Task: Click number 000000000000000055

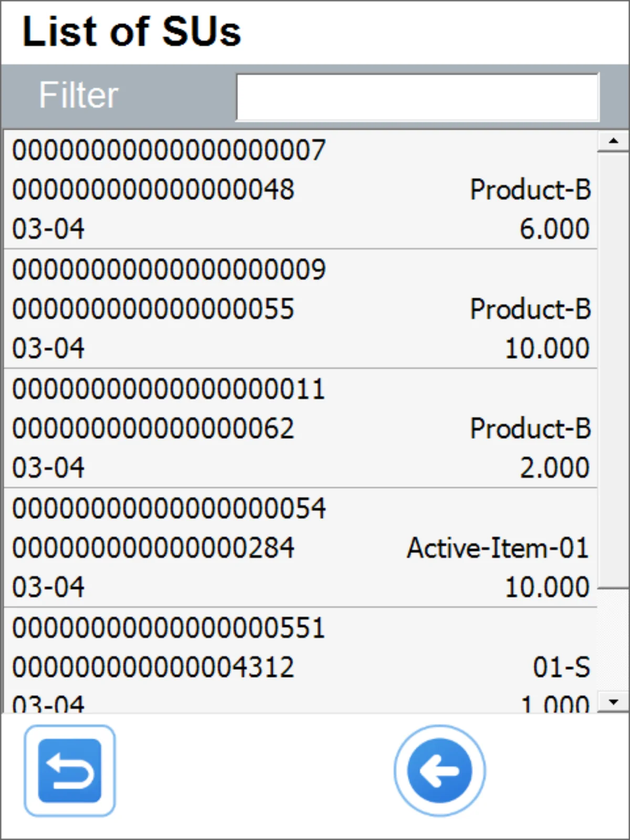Action: tap(153, 309)
